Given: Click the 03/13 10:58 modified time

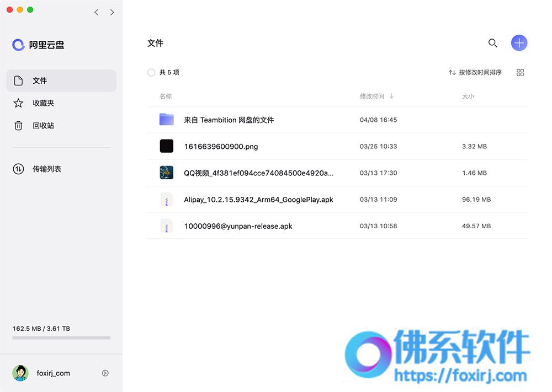Looking at the screenshot, I should pyautogui.click(x=378, y=226).
